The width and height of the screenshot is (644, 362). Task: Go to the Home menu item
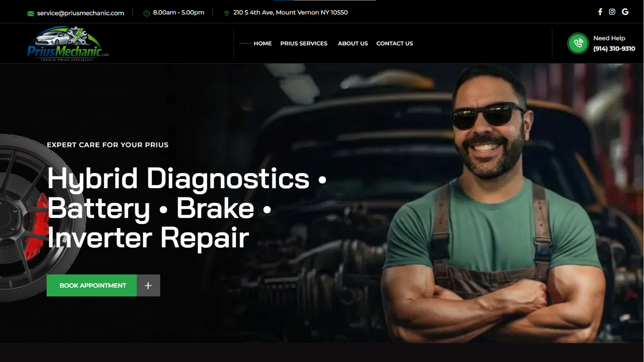pyautogui.click(x=262, y=43)
